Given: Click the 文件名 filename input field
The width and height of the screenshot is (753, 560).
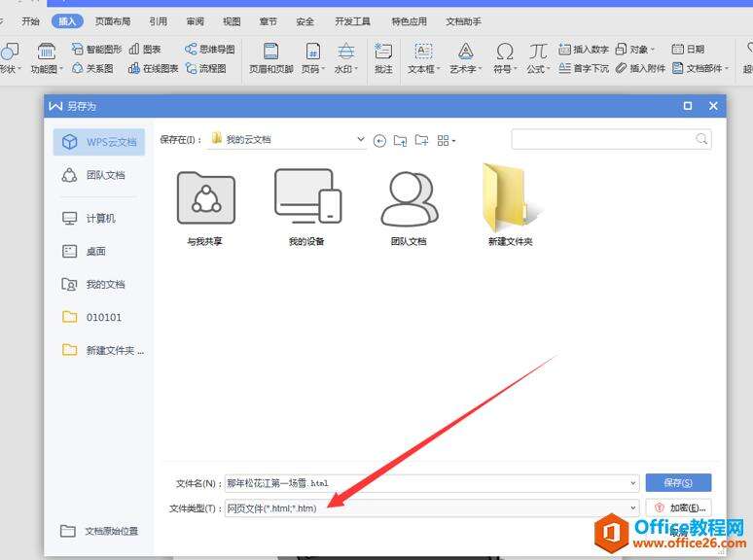Looking at the screenshot, I should click(x=432, y=483).
